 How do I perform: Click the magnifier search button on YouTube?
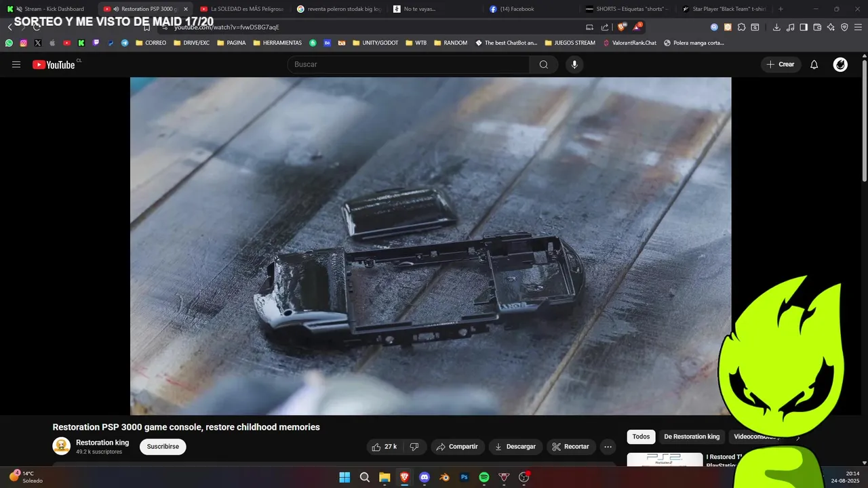pos(544,64)
